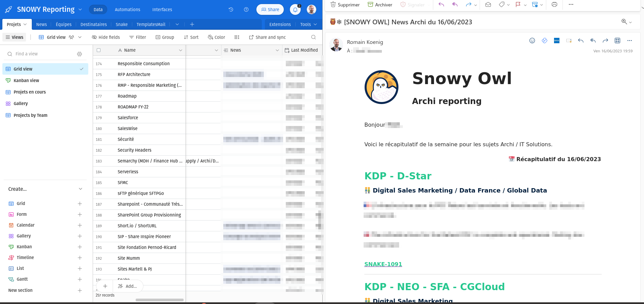The image size is (644, 304).
Task: Click the zoom magnifier beside the email subject
Action: pos(624,22)
